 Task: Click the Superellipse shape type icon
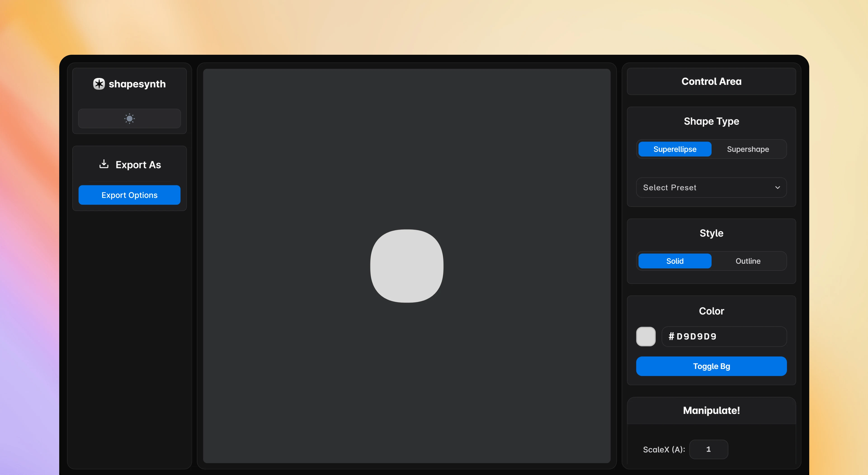pos(675,149)
